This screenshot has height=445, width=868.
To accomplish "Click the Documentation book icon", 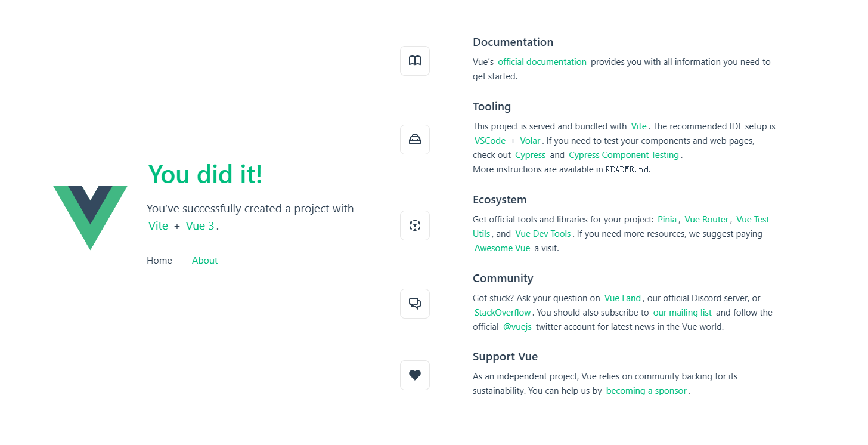I will [415, 61].
